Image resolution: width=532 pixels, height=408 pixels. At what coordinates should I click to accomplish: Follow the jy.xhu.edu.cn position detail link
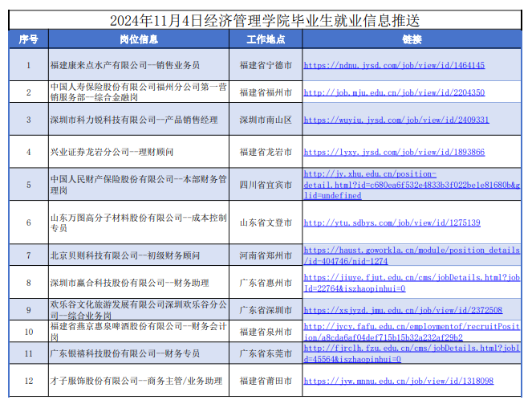pos(411,185)
